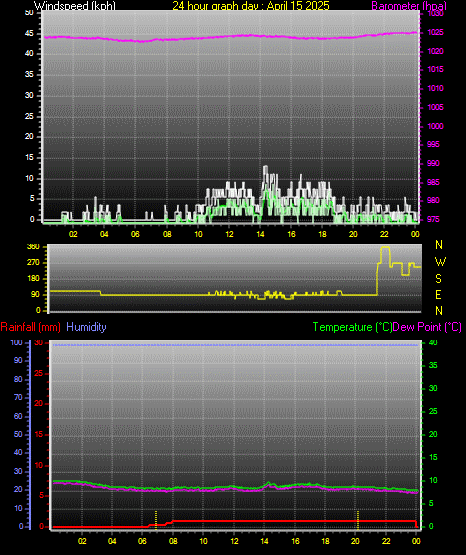The width and height of the screenshot is (466, 555).
Task: Click the S compass letter
Action: [x=439, y=279]
